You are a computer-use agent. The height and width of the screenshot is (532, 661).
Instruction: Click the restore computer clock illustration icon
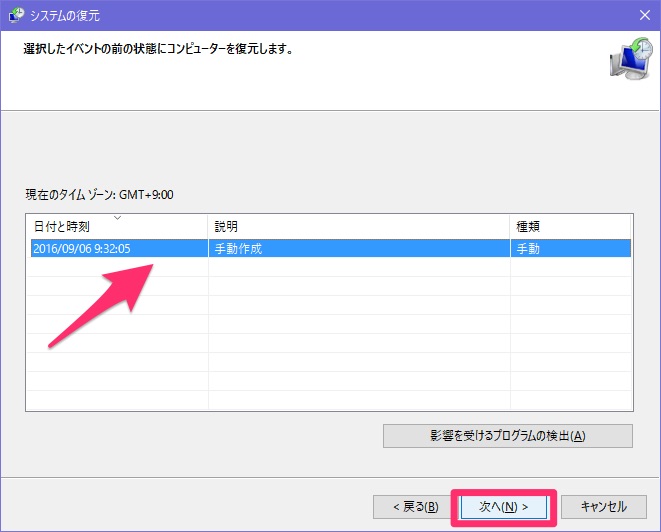631,59
